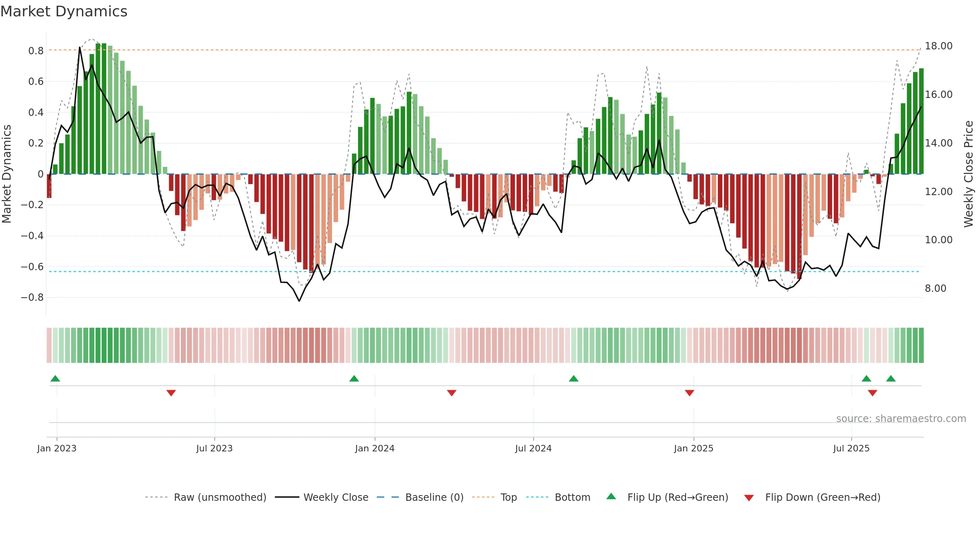Viewport: 980px width, 551px height.
Task: Click the Market Dynamics chart title
Action: click(x=64, y=11)
